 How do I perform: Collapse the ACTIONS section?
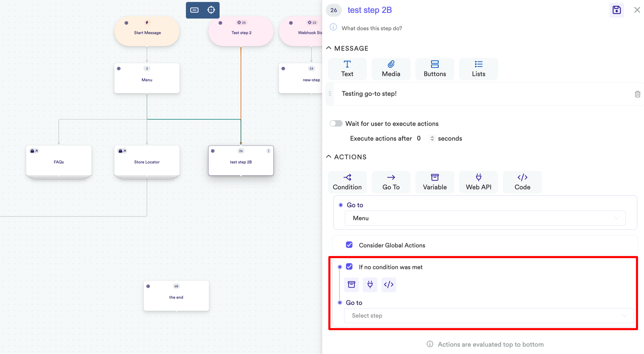329,157
